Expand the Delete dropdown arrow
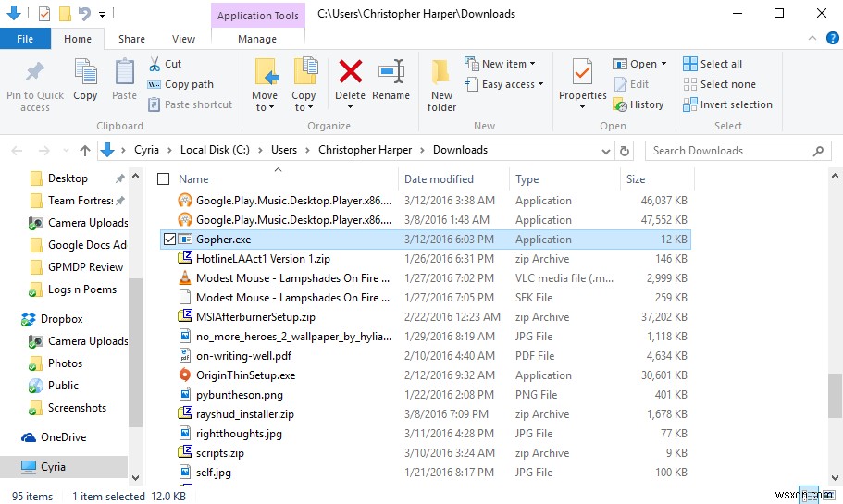 pos(350,107)
